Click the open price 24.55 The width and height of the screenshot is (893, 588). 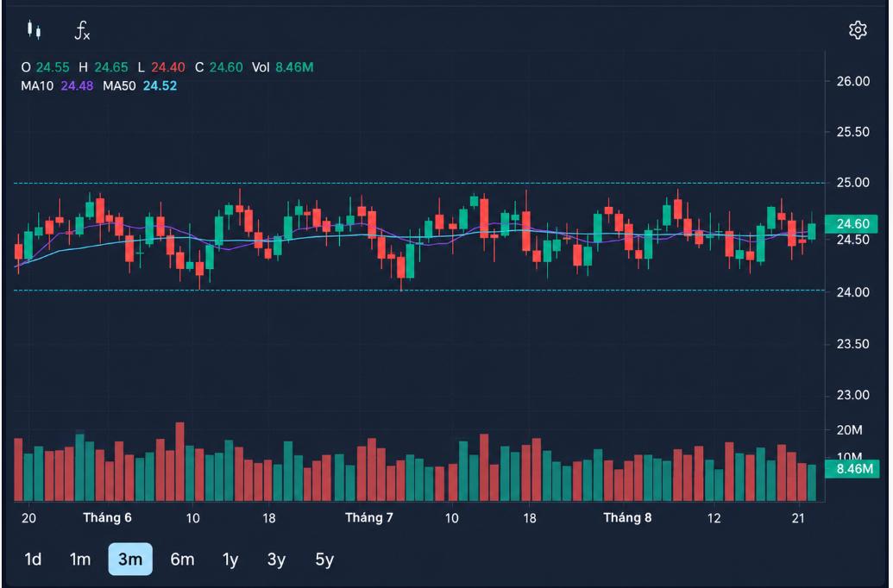pyautogui.click(x=53, y=67)
